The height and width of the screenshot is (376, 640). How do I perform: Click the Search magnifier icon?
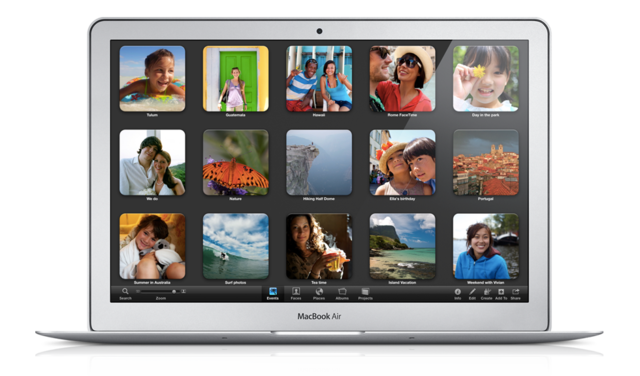click(x=125, y=291)
